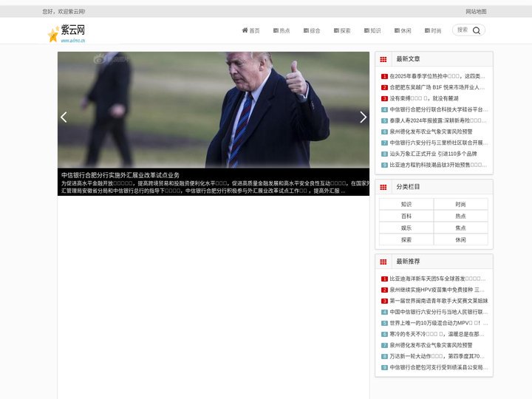This screenshot has width=532, height=399.
Task: Open the 综合 navigation menu
Action: click(312, 30)
